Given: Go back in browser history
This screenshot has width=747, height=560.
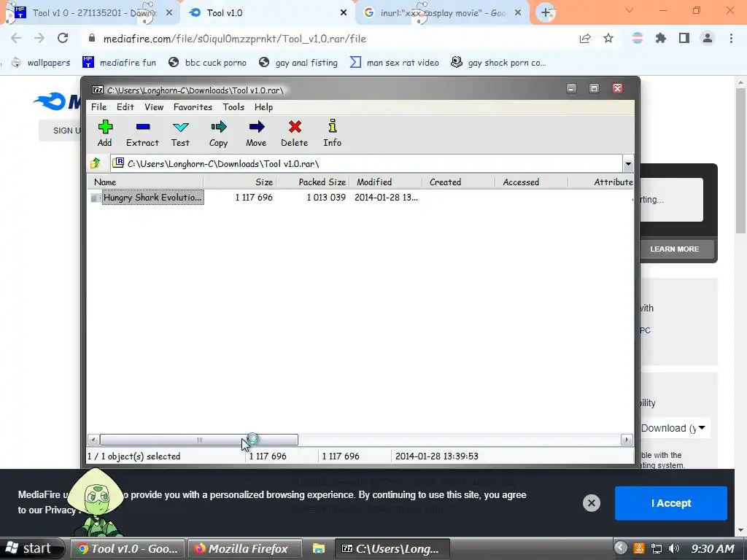Looking at the screenshot, I should pos(16,38).
